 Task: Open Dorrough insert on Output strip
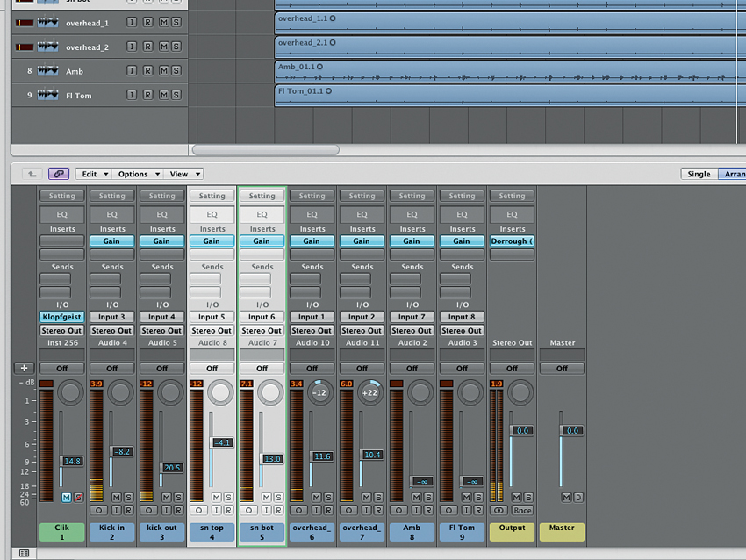click(512, 241)
